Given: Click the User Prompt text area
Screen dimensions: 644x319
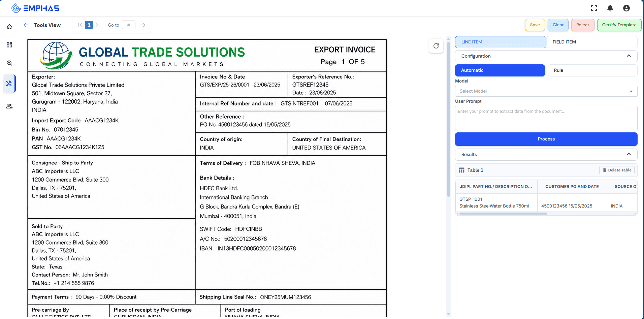Looking at the screenshot, I should click(x=546, y=118).
